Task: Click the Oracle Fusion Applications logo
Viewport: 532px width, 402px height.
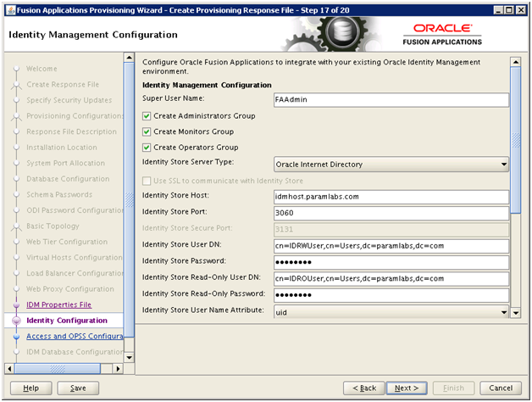Action: pyautogui.click(x=442, y=35)
